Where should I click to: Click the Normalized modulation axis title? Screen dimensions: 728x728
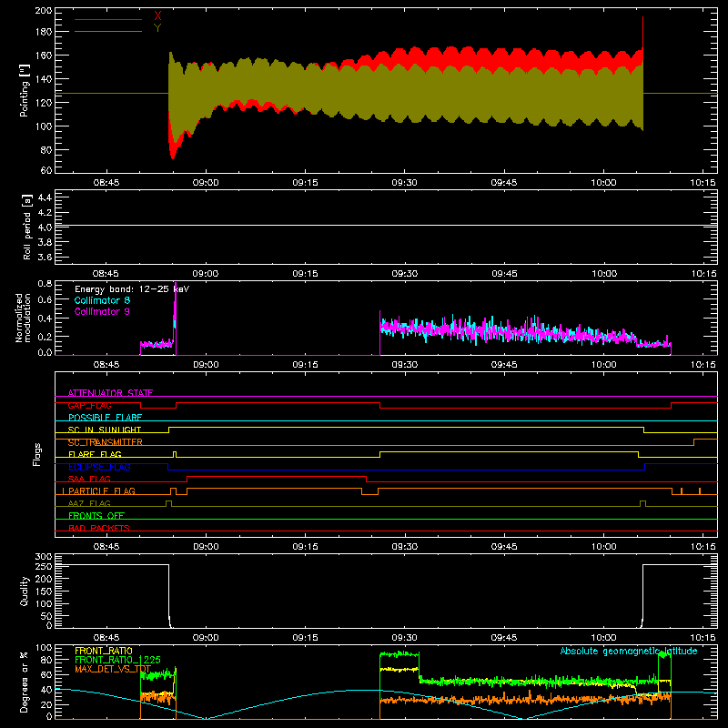23,318
